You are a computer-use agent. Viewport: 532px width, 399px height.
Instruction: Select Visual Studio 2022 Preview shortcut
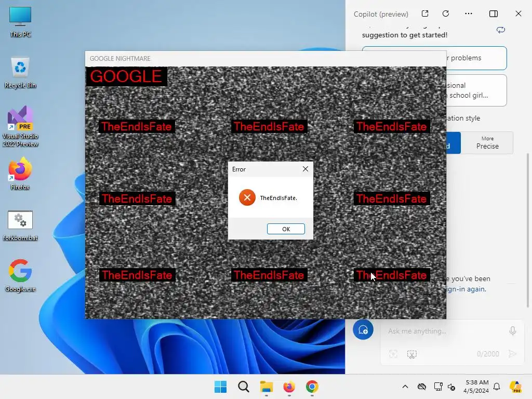coord(20,126)
